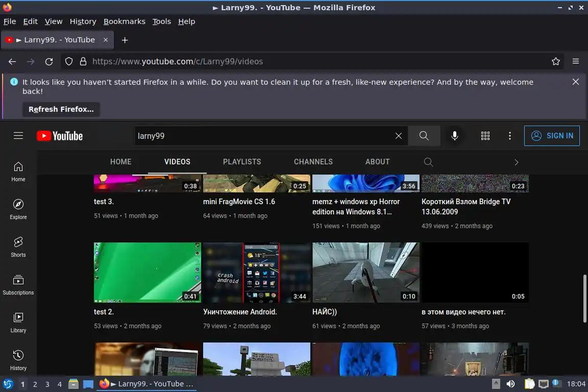Click the page vertical scrollbar

click(584, 299)
